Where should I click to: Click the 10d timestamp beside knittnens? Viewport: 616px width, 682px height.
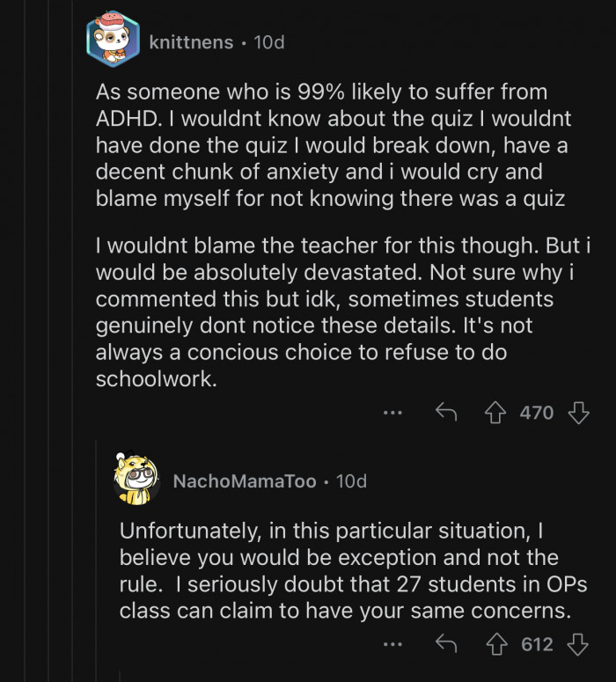point(269,41)
